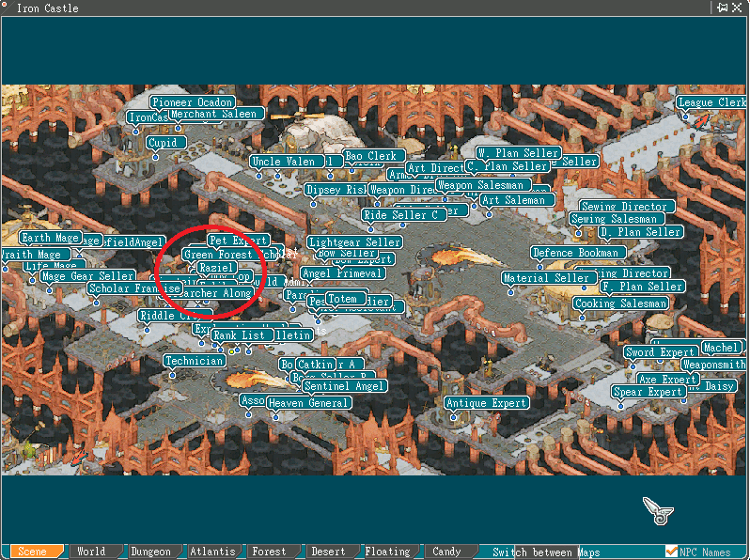The height and width of the screenshot is (560, 750).
Task: Click the Sentinel Angel label
Action: click(x=344, y=386)
